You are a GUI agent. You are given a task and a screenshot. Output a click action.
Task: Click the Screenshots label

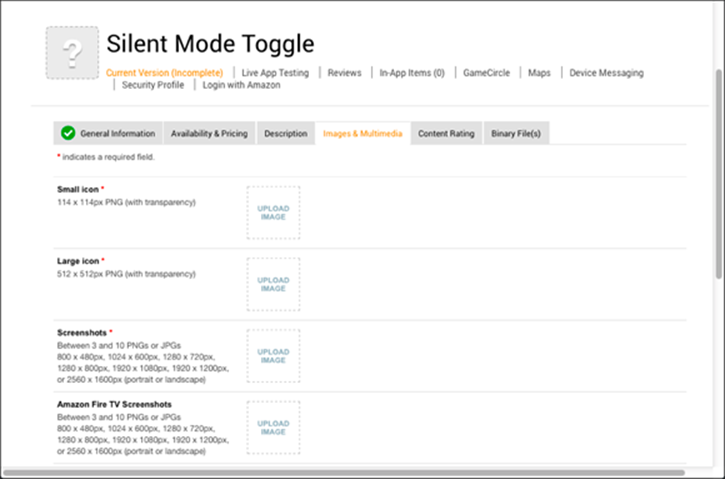pos(82,332)
